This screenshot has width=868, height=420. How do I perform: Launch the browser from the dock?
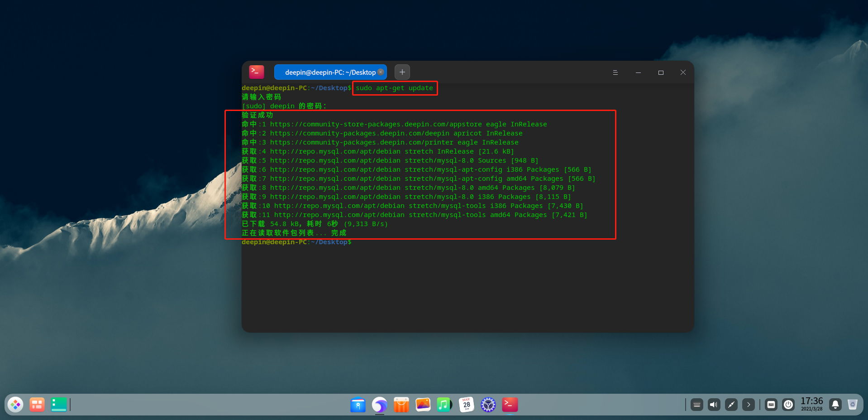point(380,405)
